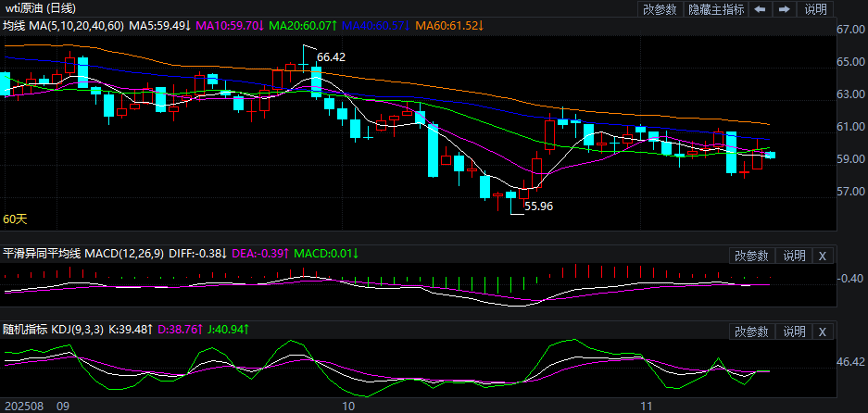Click the 60天 period label
This screenshot has height=413, width=868.
(15, 219)
